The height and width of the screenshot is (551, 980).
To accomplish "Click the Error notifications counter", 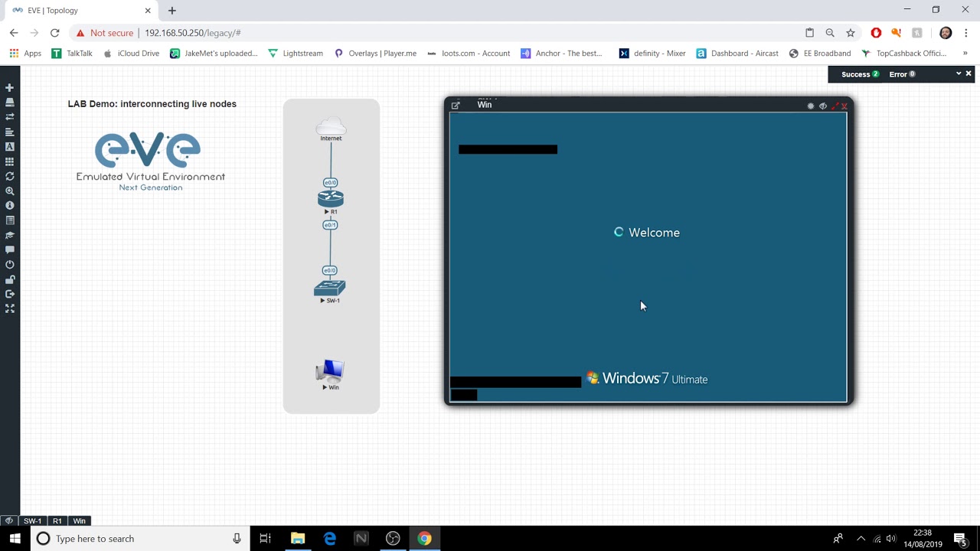I will [902, 74].
